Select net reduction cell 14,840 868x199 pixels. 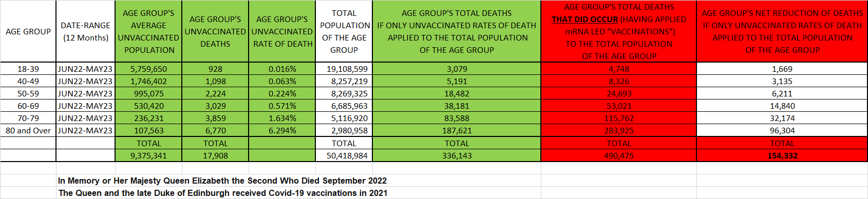[782, 106]
